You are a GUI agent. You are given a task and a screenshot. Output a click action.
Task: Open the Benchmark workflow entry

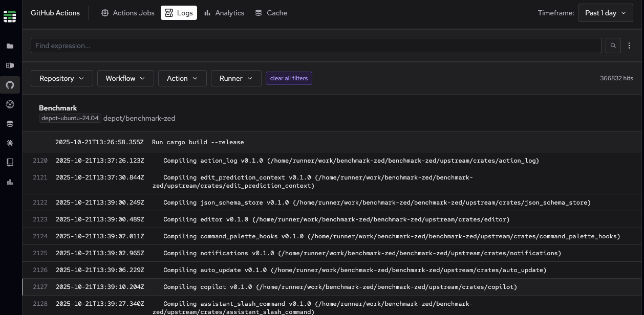coord(58,108)
